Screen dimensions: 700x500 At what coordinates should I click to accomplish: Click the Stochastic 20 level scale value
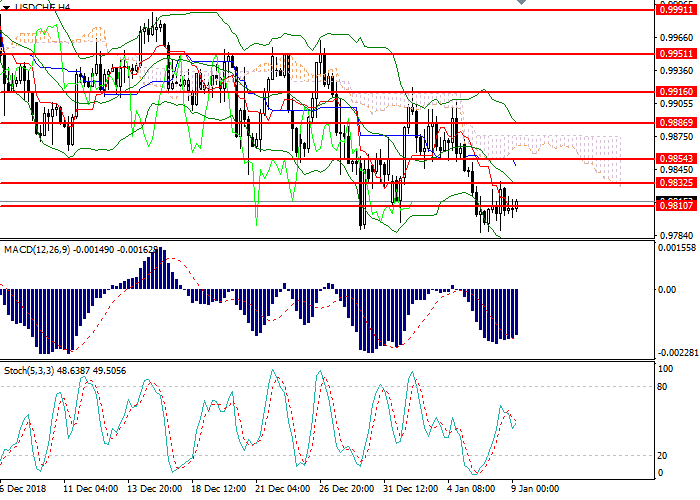(x=662, y=454)
